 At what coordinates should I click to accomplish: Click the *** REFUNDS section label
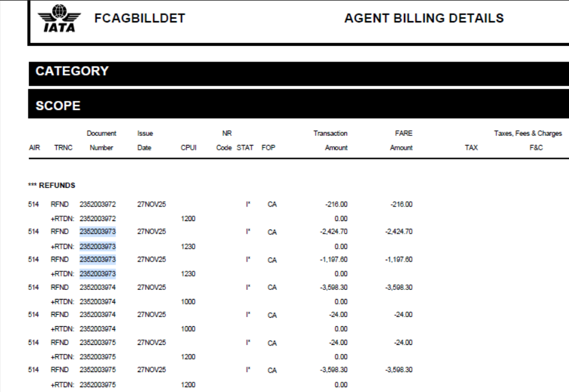click(x=51, y=185)
